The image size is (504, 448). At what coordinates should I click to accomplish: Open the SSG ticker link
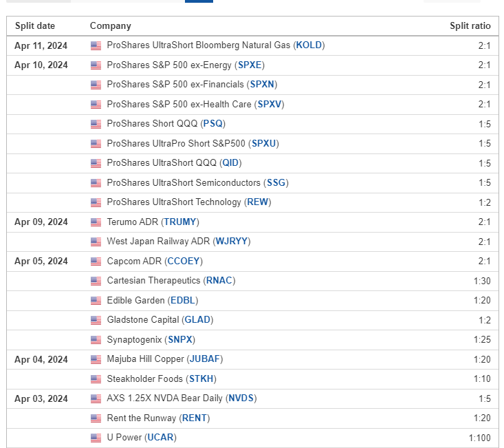click(x=276, y=182)
